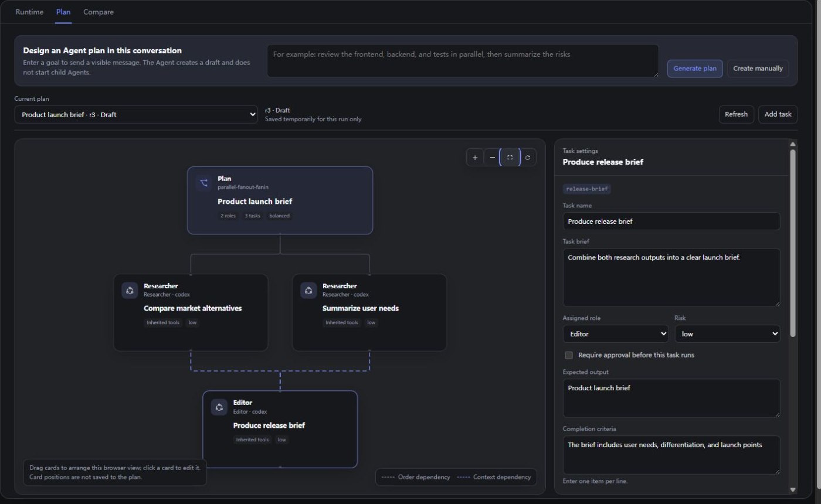Image resolution: width=821 pixels, height=504 pixels.
Task: Click the Create manually button
Action: (758, 69)
